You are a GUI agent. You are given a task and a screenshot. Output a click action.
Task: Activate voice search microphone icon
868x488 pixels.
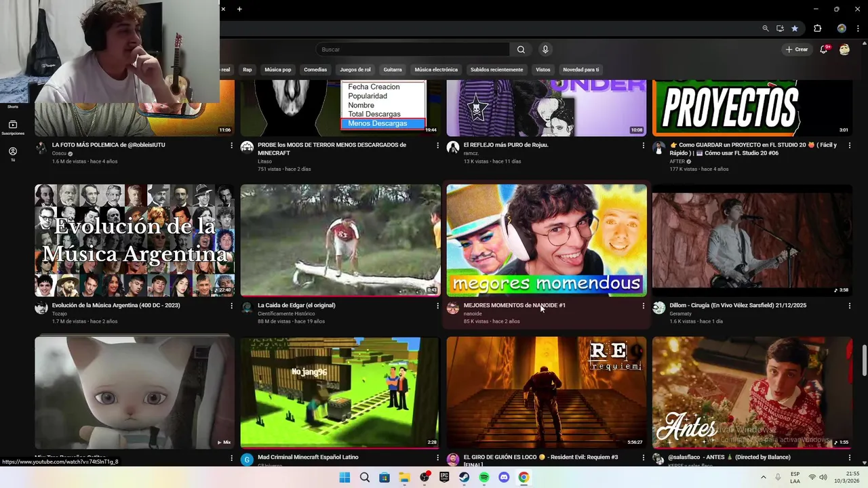pos(545,49)
